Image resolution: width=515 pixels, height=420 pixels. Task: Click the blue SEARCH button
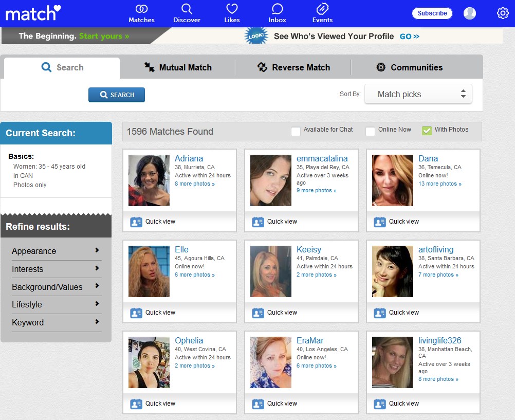click(117, 95)
